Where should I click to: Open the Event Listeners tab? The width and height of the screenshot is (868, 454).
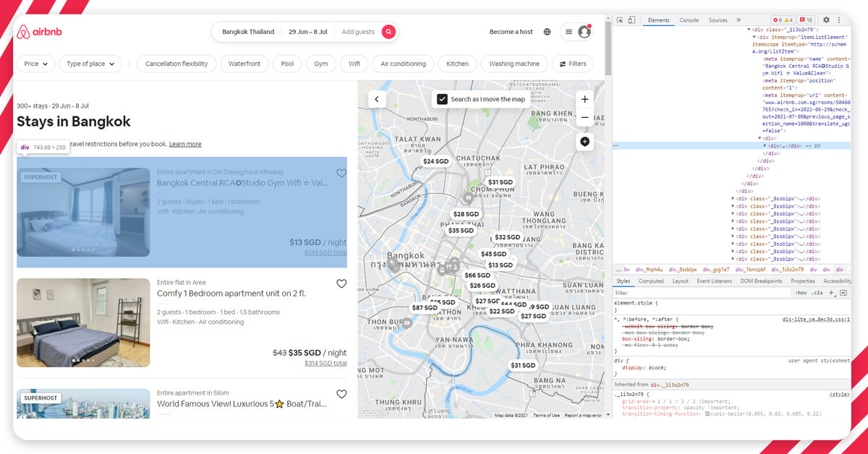coord(714,281)
